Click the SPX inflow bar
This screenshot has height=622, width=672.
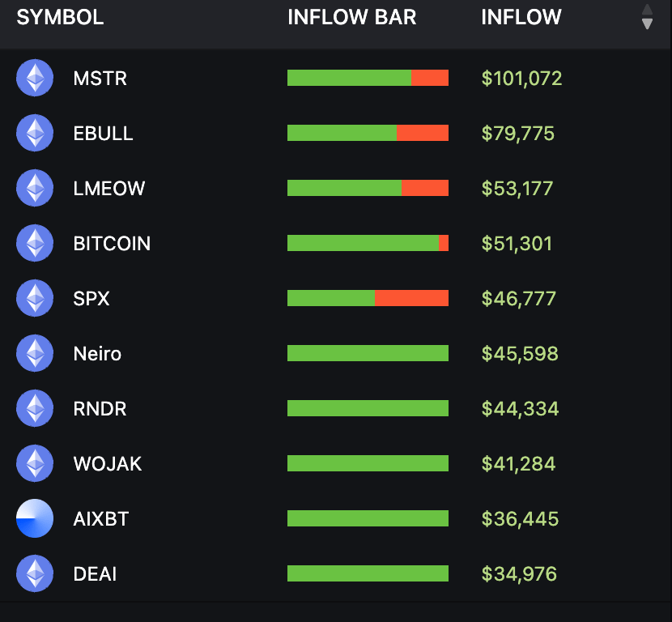pos(368,298)
